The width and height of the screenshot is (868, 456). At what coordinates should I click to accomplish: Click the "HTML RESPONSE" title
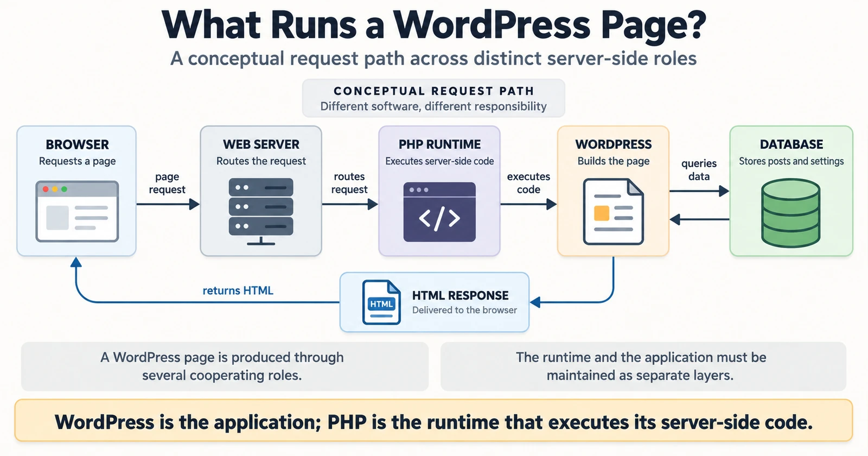pos(460,295)
